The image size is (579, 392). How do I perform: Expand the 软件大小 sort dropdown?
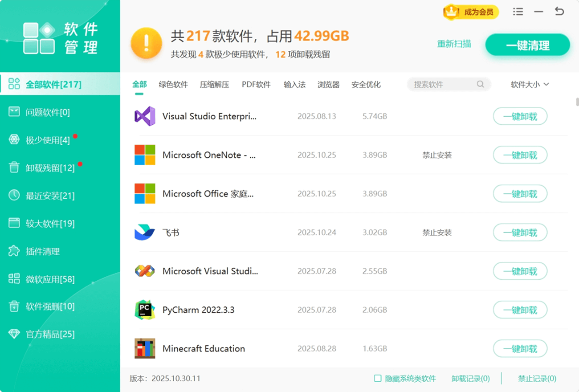point(530,85)
